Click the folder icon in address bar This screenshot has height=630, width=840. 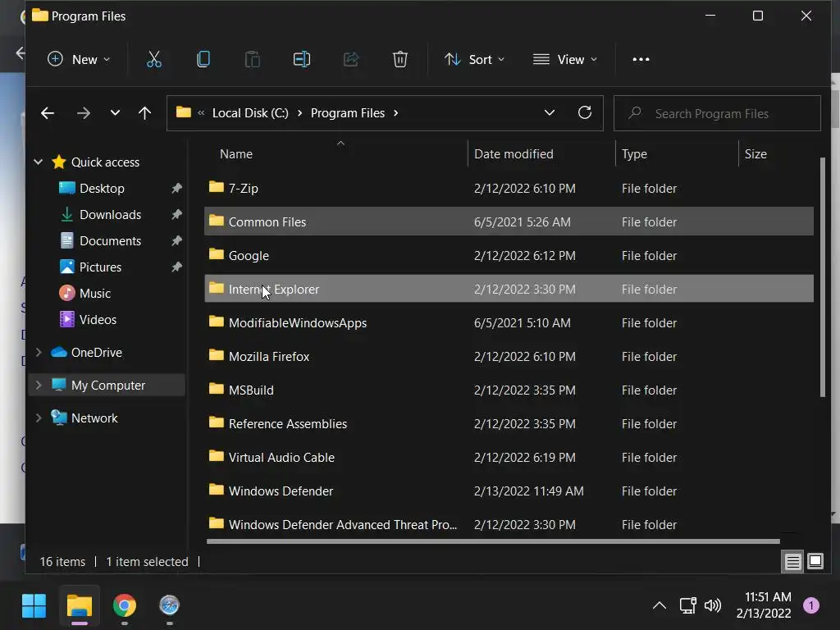(x=183, y=112)
